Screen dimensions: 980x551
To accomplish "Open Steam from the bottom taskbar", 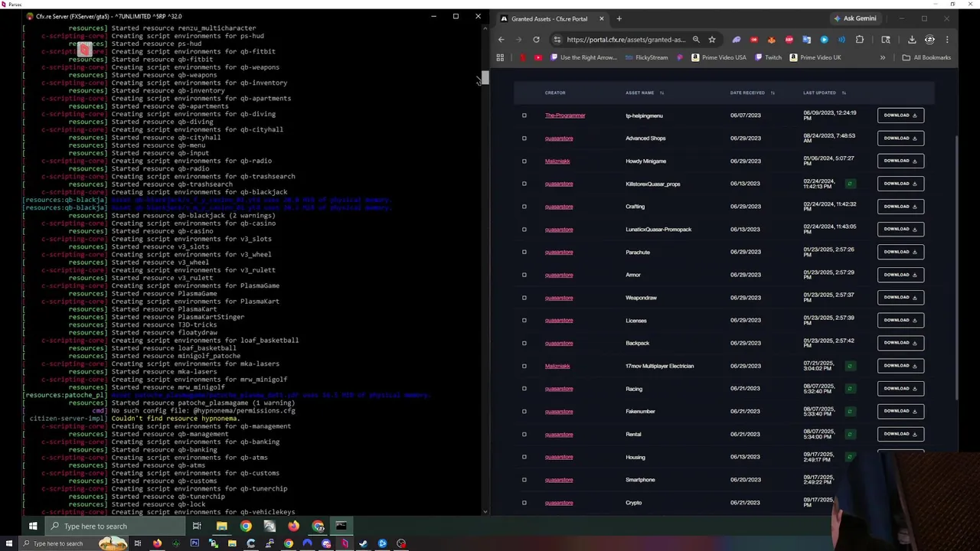I will click(x=363, y=543).
